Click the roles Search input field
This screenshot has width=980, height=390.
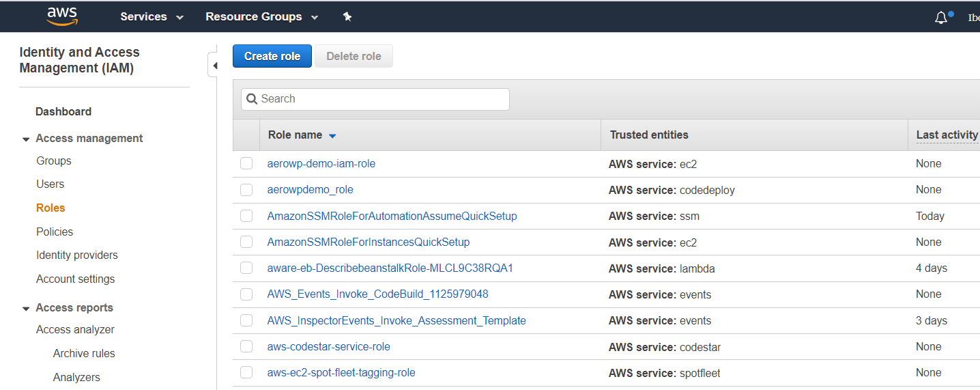tap(375, 99)
